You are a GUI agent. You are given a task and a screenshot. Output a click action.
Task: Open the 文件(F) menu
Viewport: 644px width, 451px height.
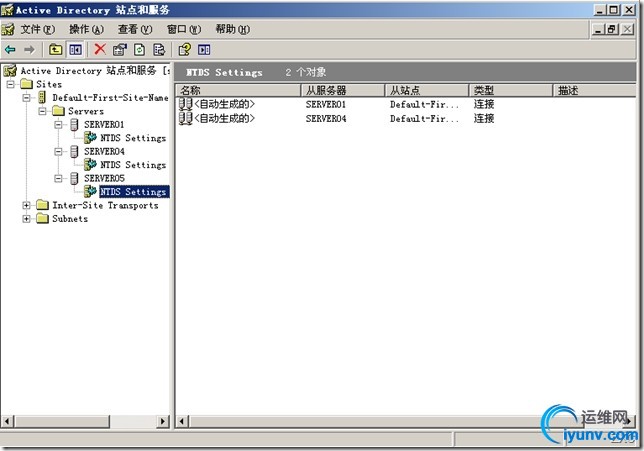pos(37,29)
